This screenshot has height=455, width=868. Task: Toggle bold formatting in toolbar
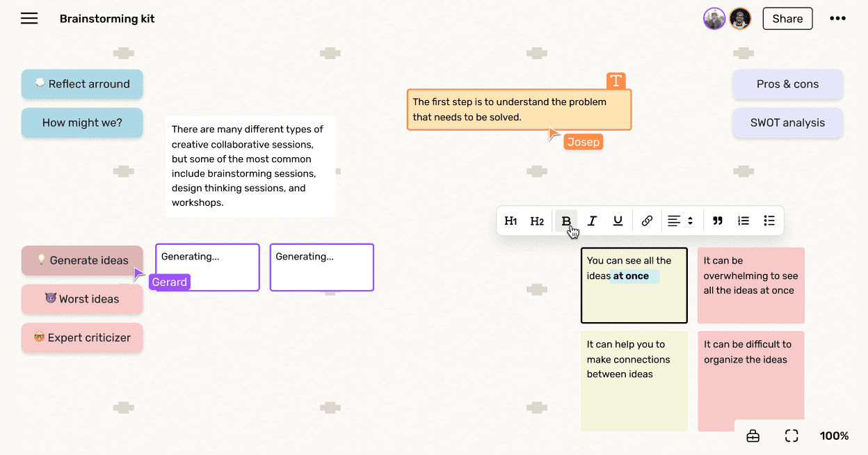coord(566,221)
